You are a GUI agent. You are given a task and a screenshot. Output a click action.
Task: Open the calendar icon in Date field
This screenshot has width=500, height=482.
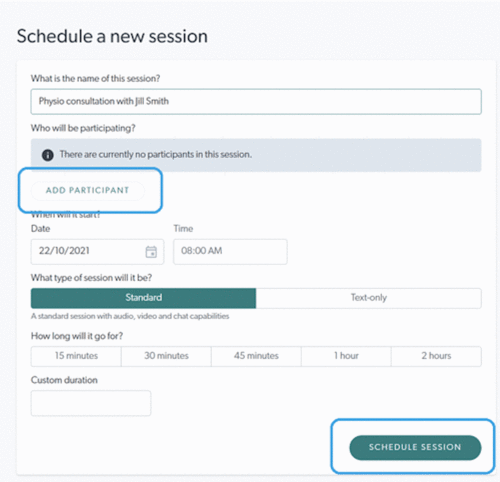[x=151, y=252]
